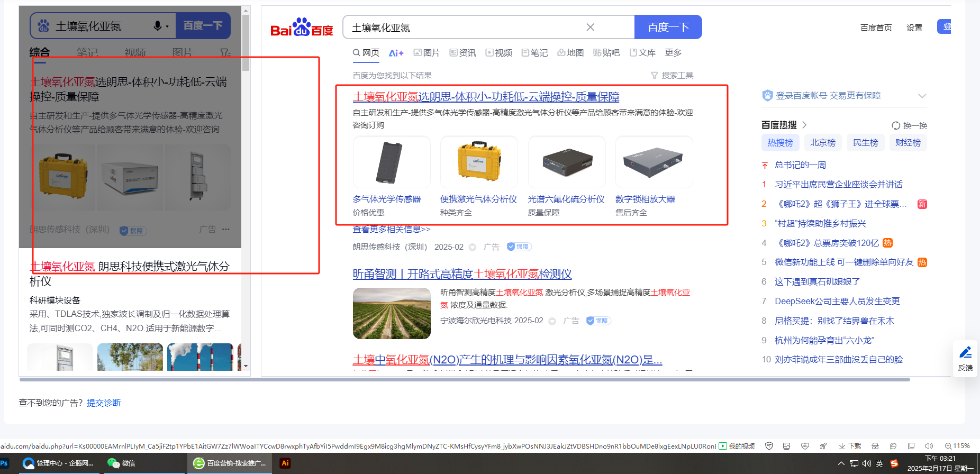The height and width of the screenshot is (474, 980).
Task: Select the 财经榜 tab
Action: click(908, 143)
